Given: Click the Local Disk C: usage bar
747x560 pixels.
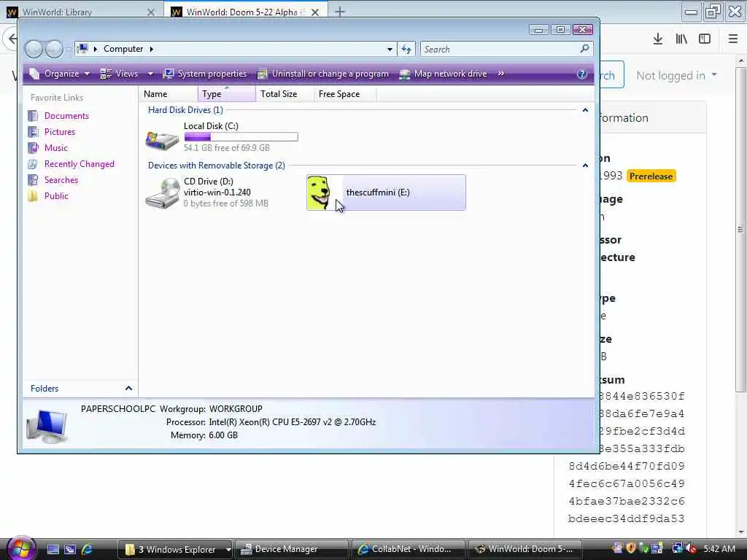Looking at the screenshot, I should [x=241, y=137].
